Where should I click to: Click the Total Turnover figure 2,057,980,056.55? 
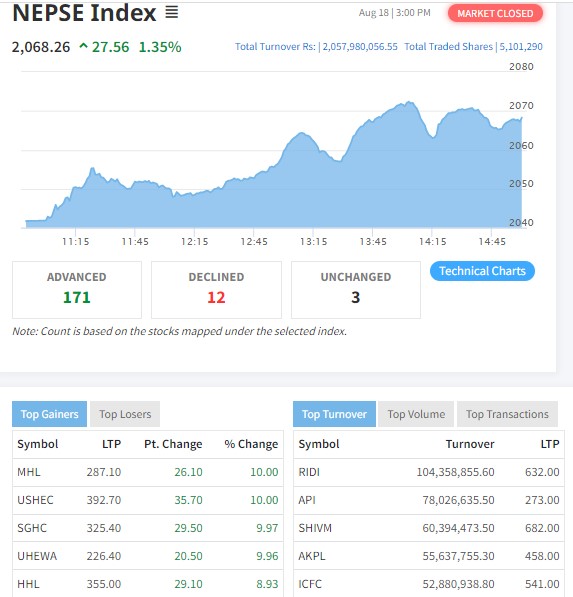click(x=360, y=46)
